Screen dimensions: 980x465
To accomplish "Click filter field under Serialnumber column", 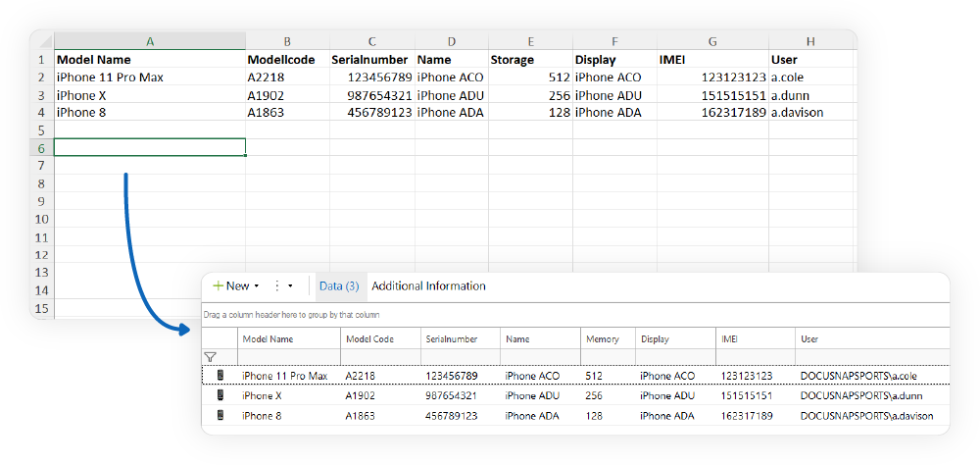I will 461,357.
